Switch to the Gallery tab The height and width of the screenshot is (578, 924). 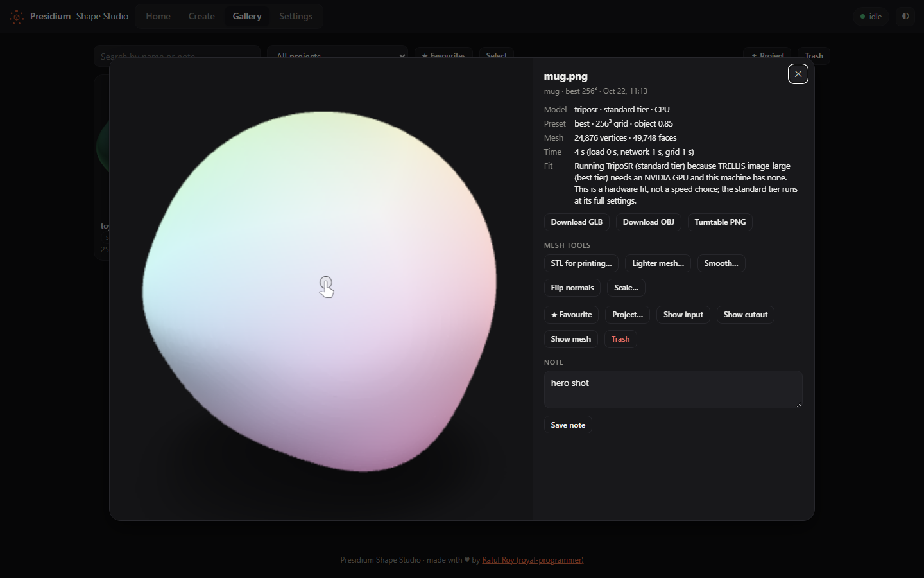coord(247,16)
